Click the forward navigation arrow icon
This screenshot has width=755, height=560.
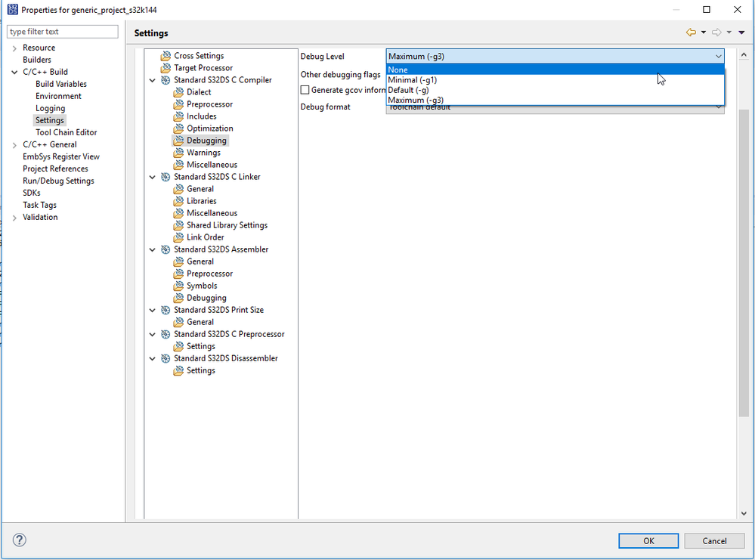point(716,32)
